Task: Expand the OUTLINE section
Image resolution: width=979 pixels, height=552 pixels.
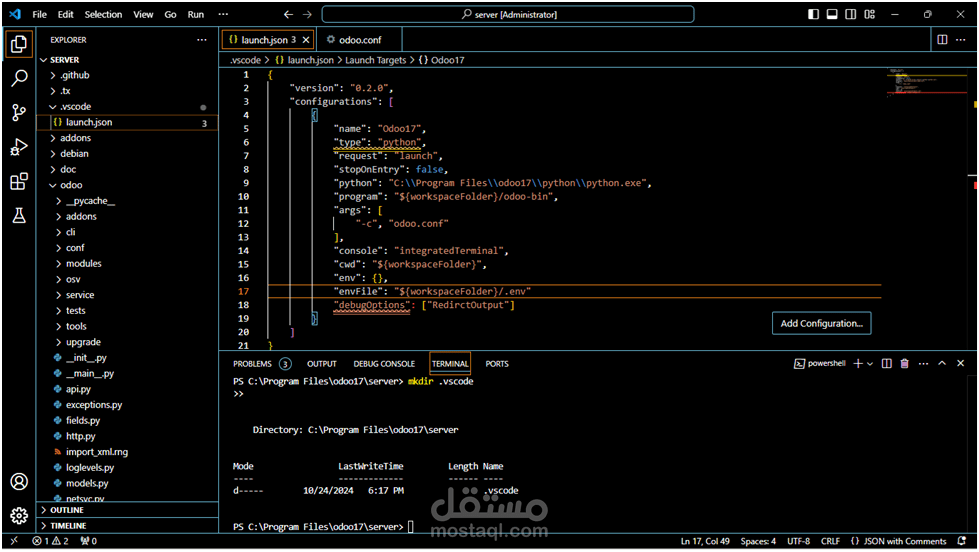Action: tap(127, 510)
